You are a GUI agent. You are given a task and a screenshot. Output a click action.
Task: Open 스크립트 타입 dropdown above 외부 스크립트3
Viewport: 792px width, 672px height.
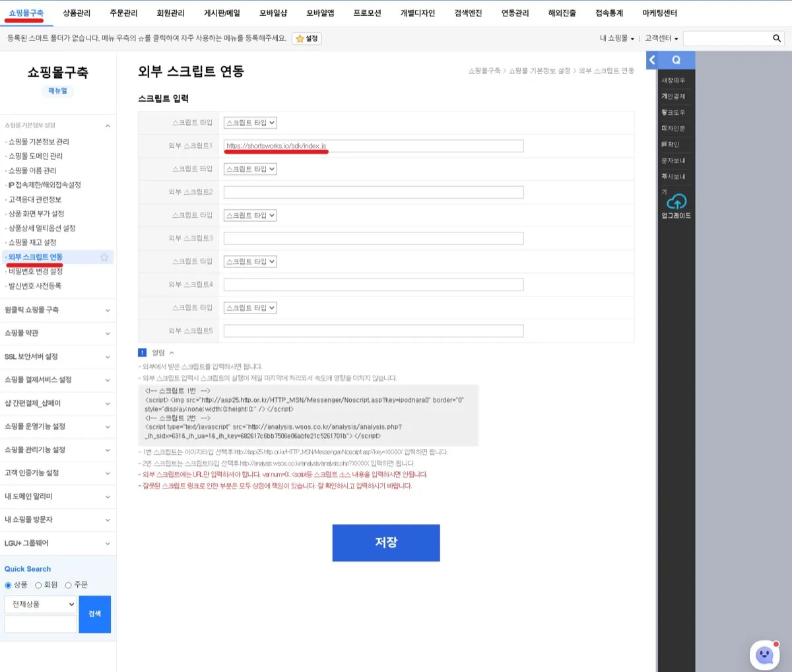click(x=250, y=215)
